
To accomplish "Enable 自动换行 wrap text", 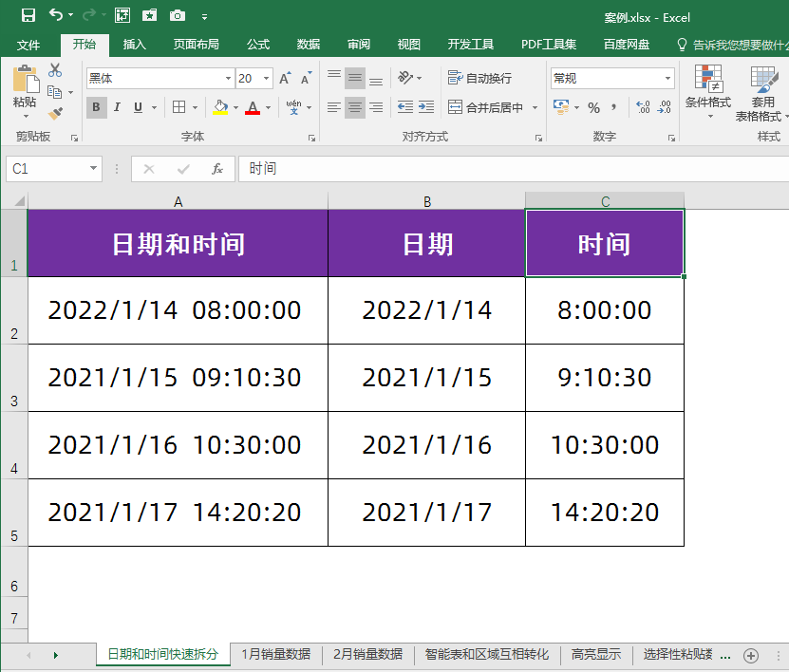I will tap(479, 78).
